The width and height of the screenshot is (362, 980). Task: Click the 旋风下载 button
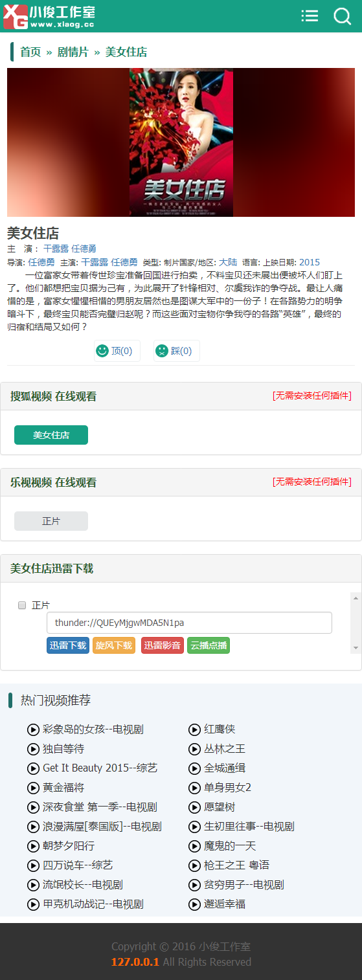[x=114, y=645]
